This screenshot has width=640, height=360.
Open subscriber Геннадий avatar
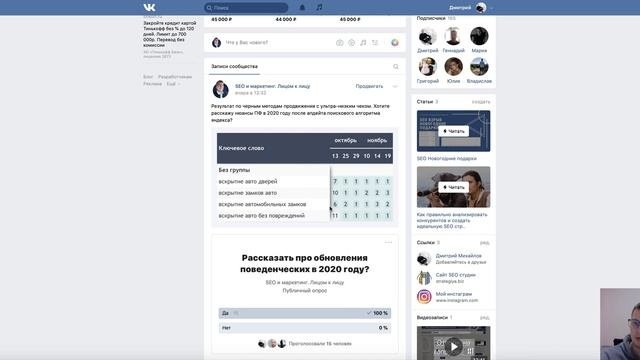pos(453,36)
